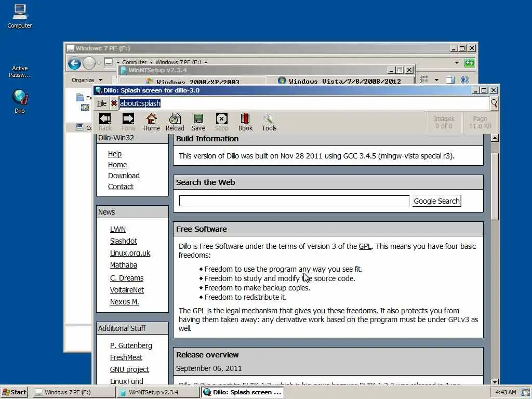Click the Search the Web text field
532x399 pixels.
(x=294, y=201)
